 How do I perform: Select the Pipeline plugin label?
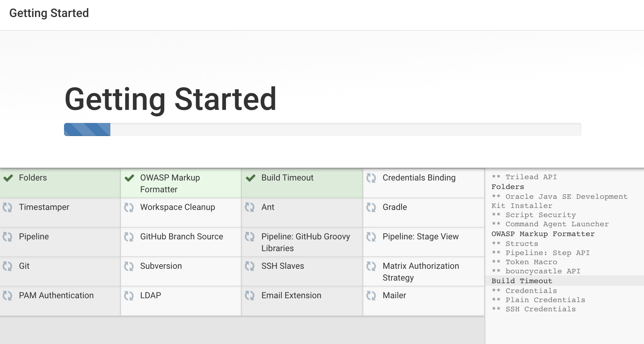34,237
